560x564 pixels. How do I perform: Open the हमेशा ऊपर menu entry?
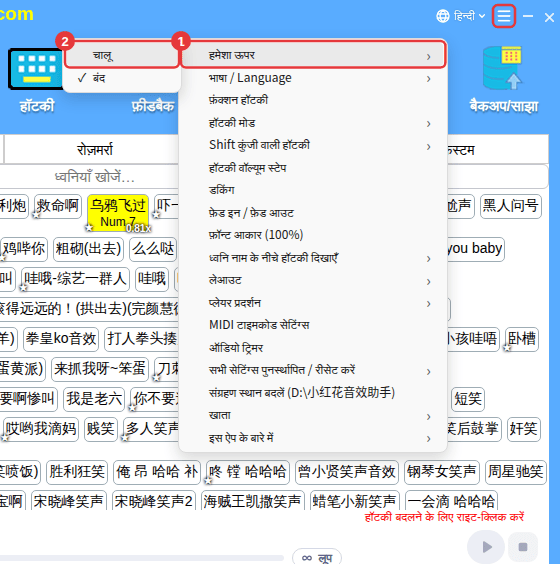pyautogui.click(x=313, y=55)
